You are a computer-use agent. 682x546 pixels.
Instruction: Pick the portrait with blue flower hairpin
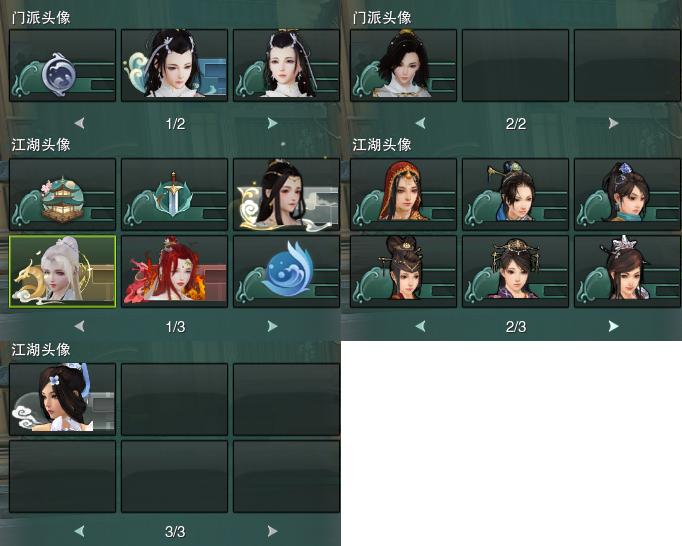627,194
